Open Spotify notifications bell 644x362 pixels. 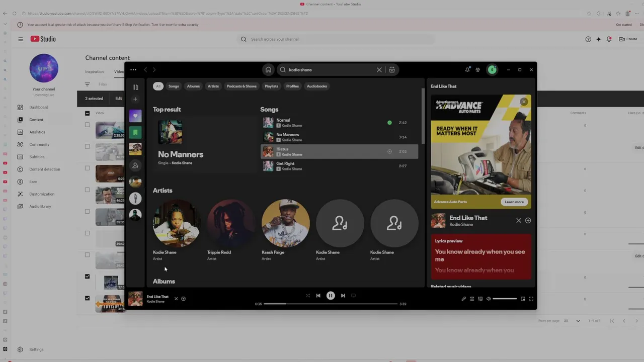[467, 70]
